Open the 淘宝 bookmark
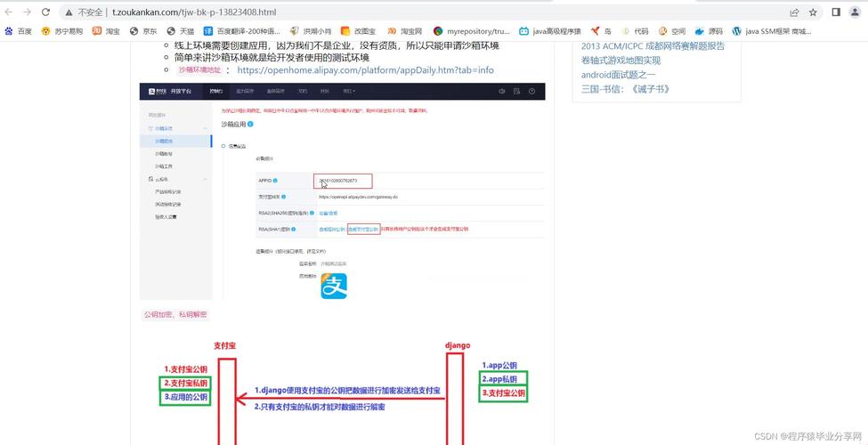 106,31
